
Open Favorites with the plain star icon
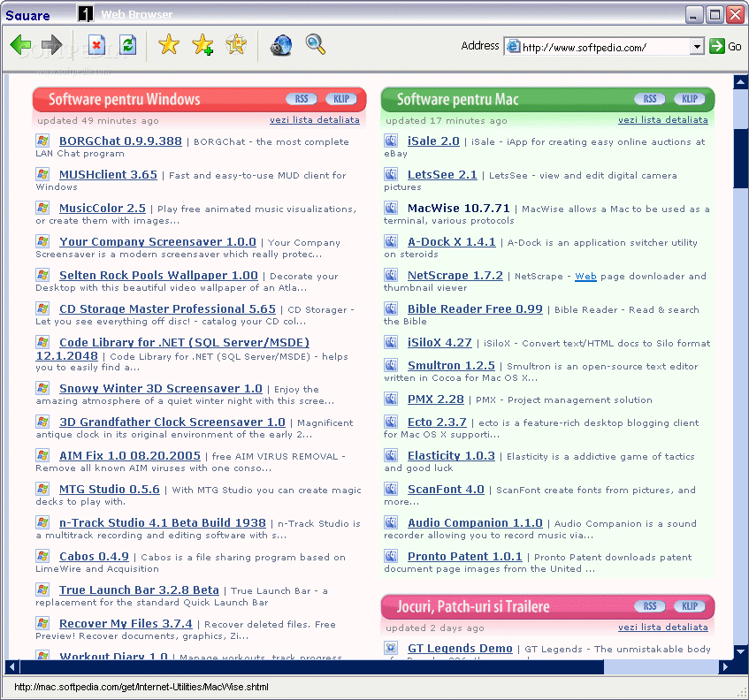click(x=169, y=45)
